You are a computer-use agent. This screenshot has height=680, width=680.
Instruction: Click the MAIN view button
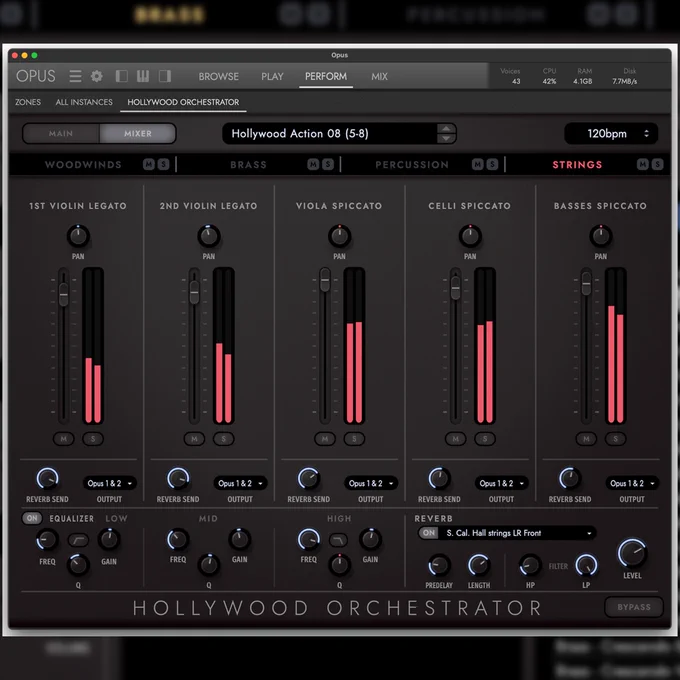[61, 134]
